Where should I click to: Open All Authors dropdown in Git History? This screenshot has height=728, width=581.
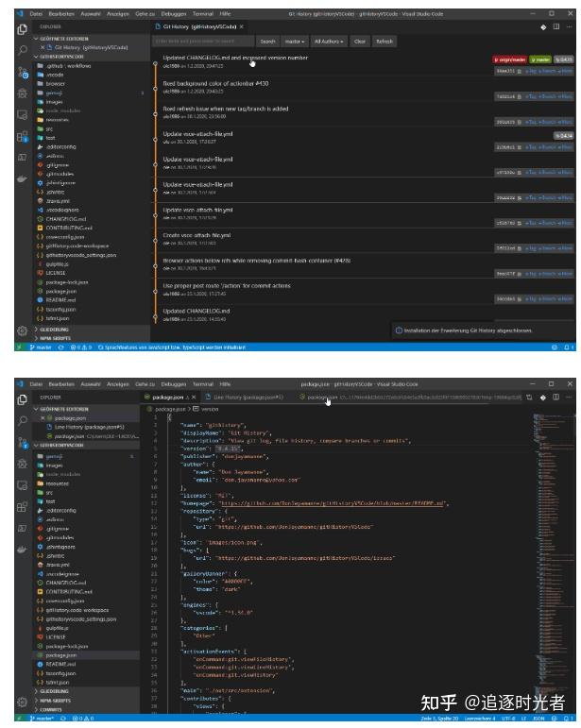329,42
